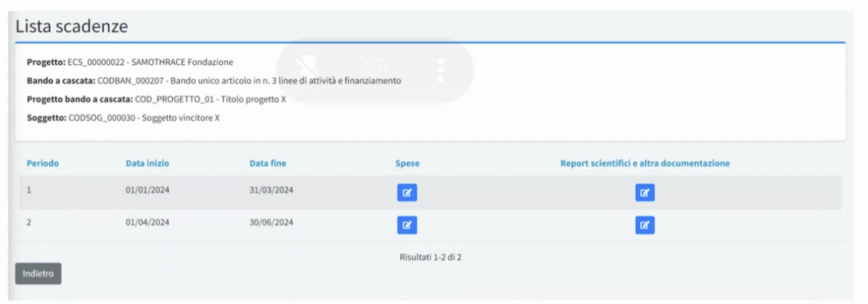Image resolution: width=868 pixels, height=304 pixels.
Task: Select the 30/06/2024 end date cell
Action: pyautogui.click(x=271, y=222)
